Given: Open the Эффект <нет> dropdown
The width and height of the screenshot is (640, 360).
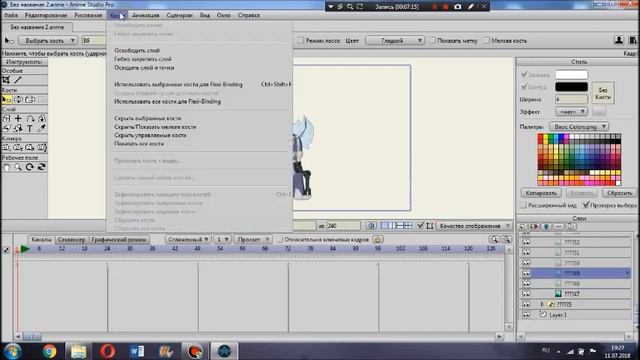Looking at the screenshot, I should click(571, 111).
